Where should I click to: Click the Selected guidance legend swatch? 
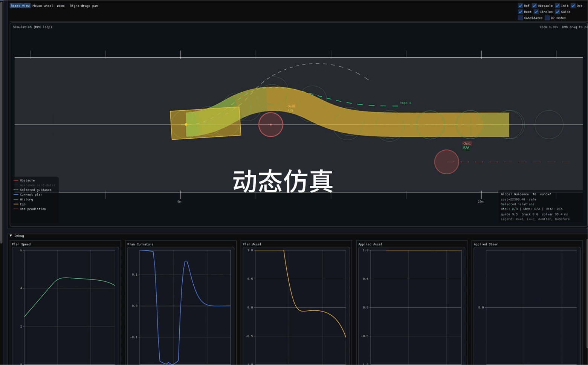tap(16, 190)
